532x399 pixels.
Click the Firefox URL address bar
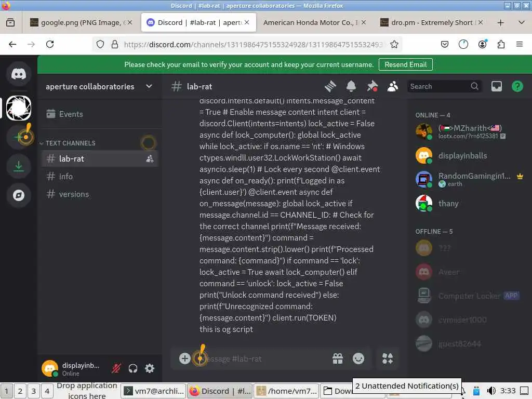(253, 45)
